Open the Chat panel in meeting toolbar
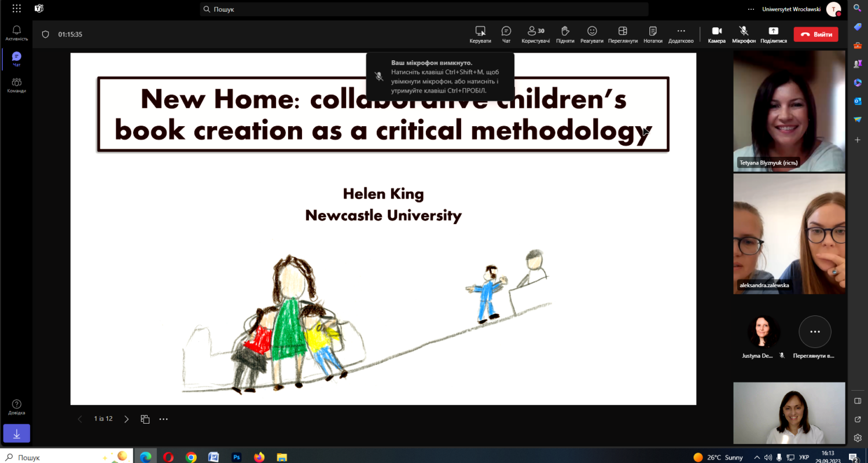This screenshot has height=463, width=868. 506,34
